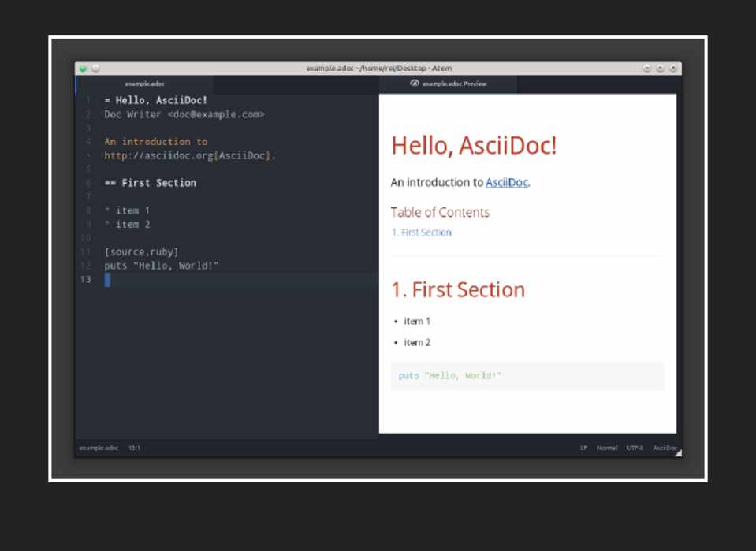
Task: Click line number 13 in the gutter
Action: pos(85,280)
